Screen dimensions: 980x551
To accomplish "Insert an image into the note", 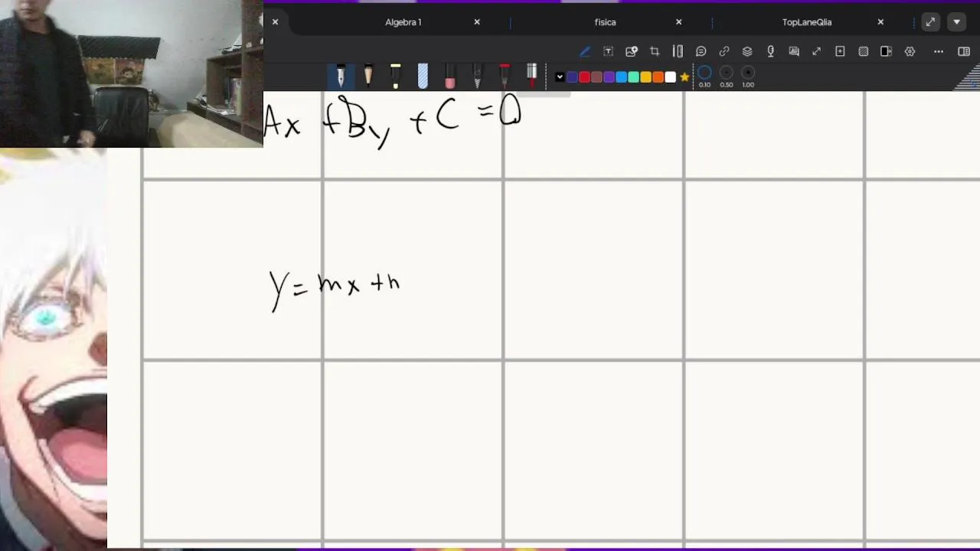I will [632, 51].
